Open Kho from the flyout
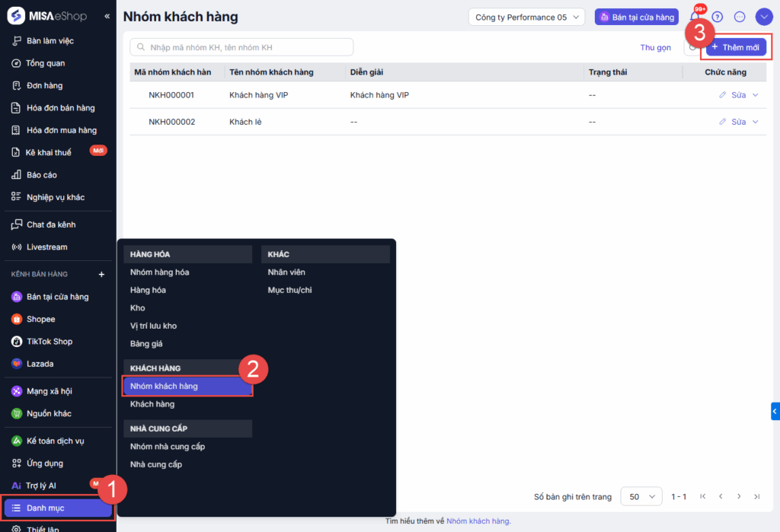Image resolution: width=780 pixels, height=532 pixels. point(138,308)
